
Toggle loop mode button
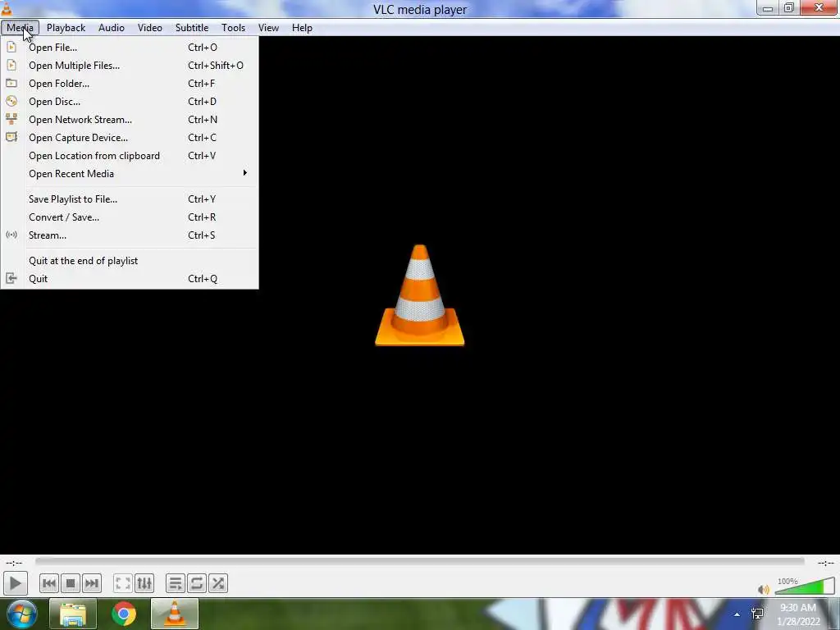tap(197, 583)
